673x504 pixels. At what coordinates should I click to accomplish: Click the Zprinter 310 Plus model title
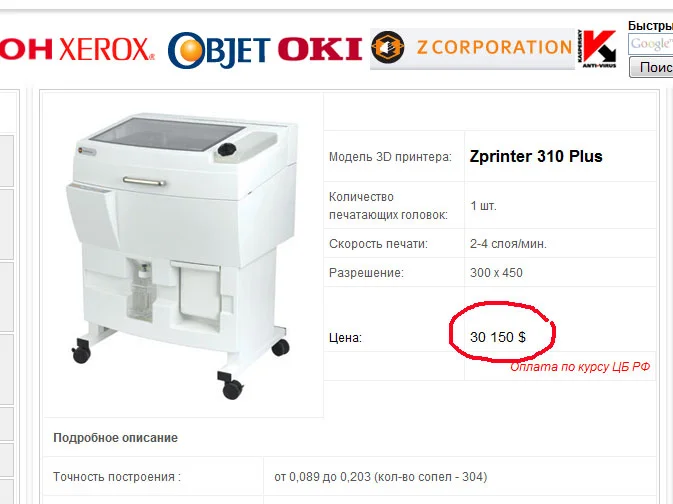coord(536,156)
